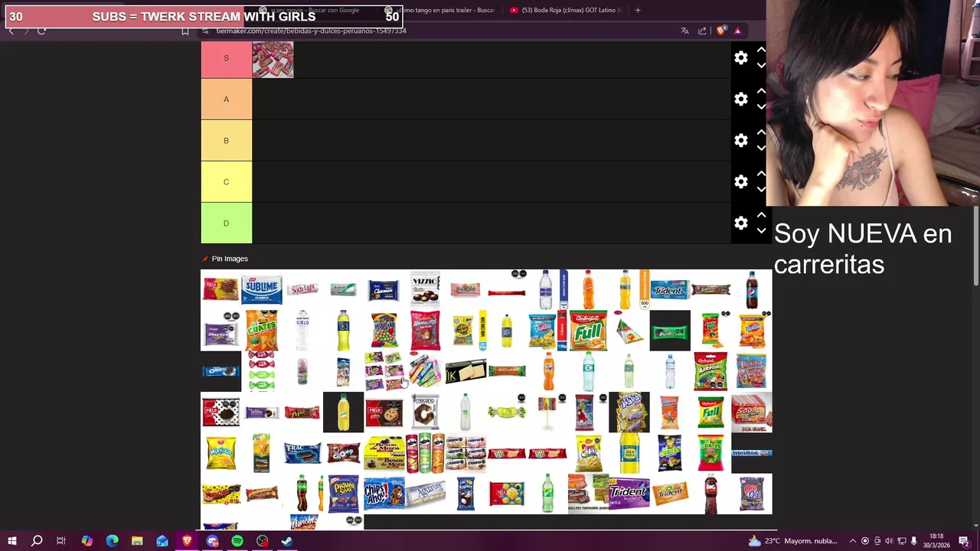Move the A tier row up
Viewport: 980px width, 551px height.
click(761, 91)
